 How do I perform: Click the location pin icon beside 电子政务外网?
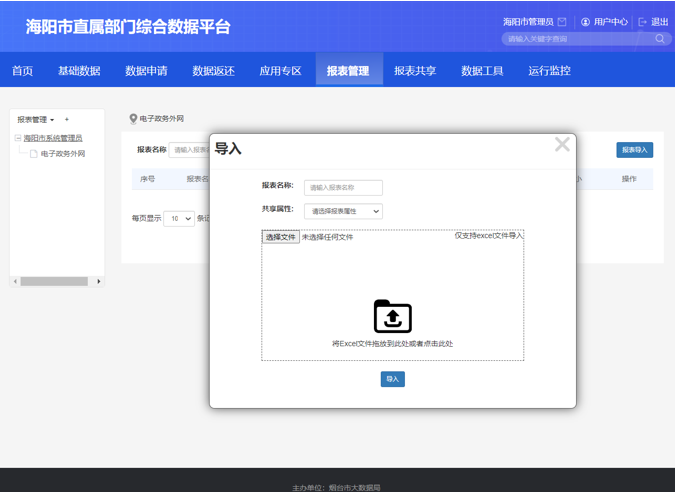coord(133,118)
